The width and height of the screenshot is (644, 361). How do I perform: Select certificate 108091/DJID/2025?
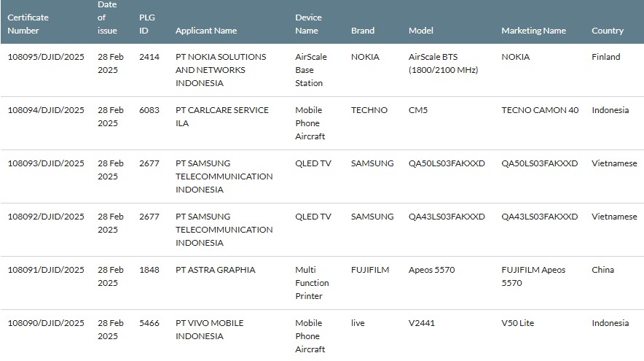coord(46,270)
